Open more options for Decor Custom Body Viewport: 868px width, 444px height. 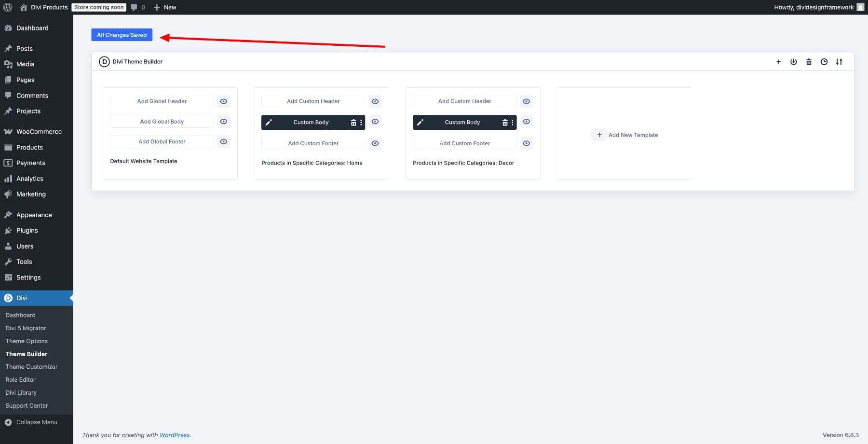click(512, 123)
